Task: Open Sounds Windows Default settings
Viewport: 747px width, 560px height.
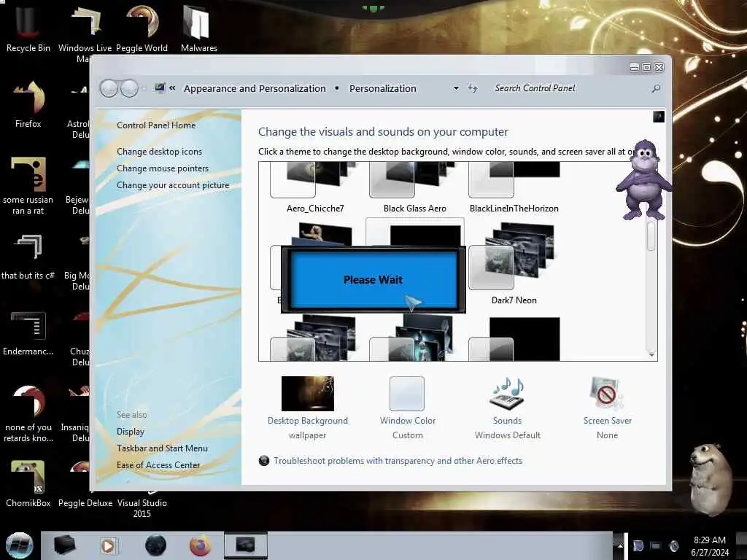Action: pyautogui.click(x=508, y=408)
